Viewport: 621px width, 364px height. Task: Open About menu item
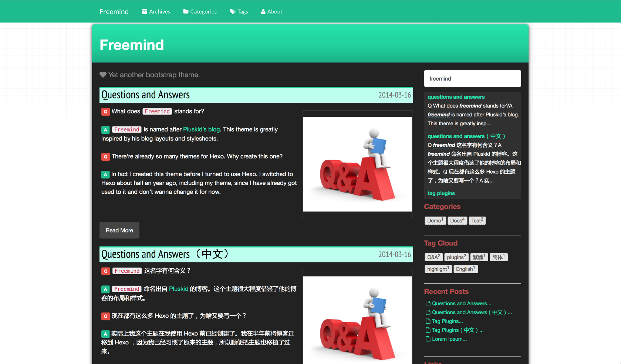pyautogui.click(x=271, y=11)
